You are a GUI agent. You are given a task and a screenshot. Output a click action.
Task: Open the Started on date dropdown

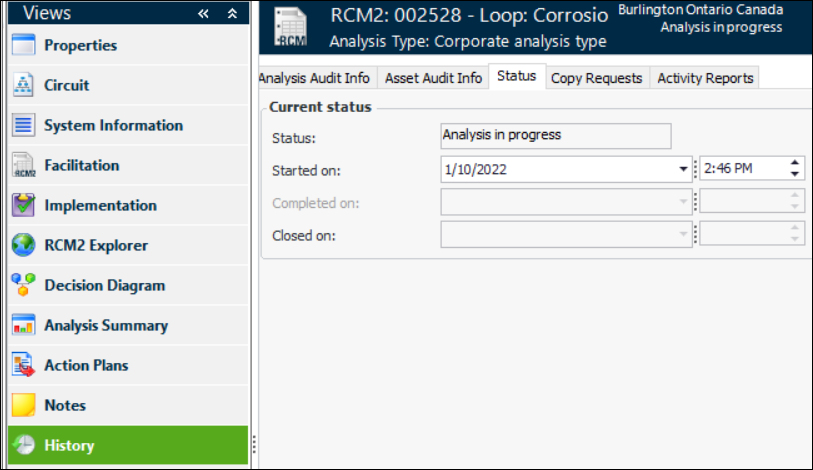point(683,169)
